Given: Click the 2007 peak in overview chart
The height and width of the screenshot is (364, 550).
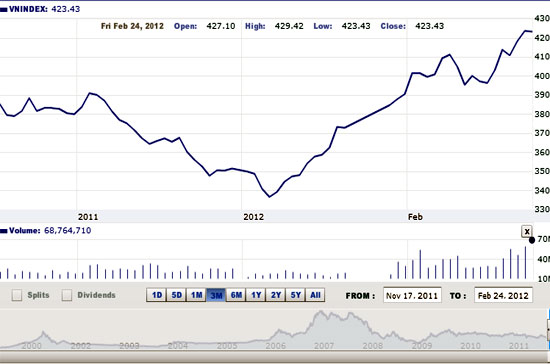Looking at the screenshot, I should click(x=321, y=313).
